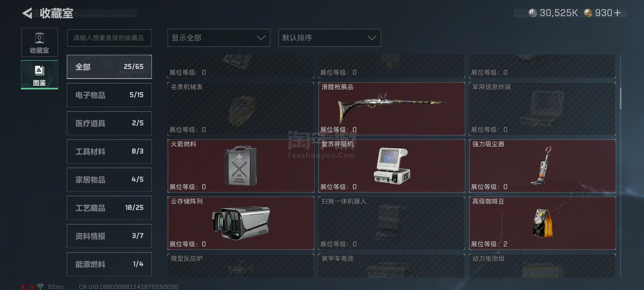Open the 工艺藏品 10/25 category

[x=109, y=208]
